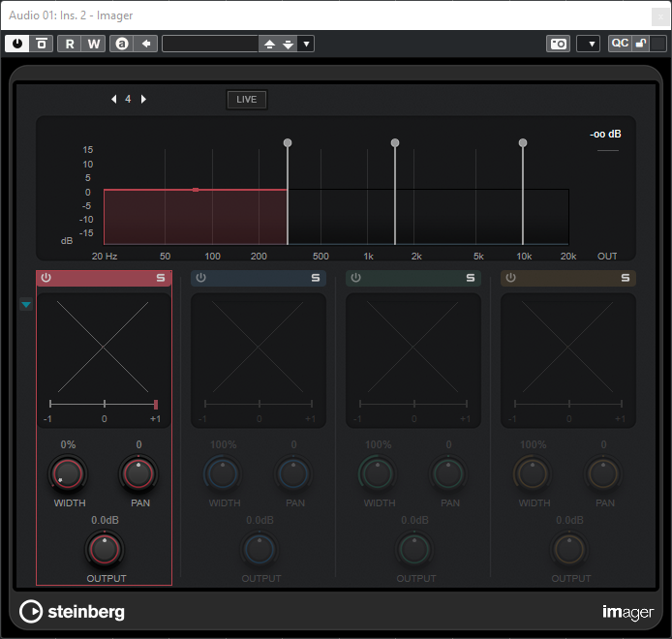The width and height of the screenshot is (672, 639).
Task: Click band 2 PAN knob
Action: [293, 474]
